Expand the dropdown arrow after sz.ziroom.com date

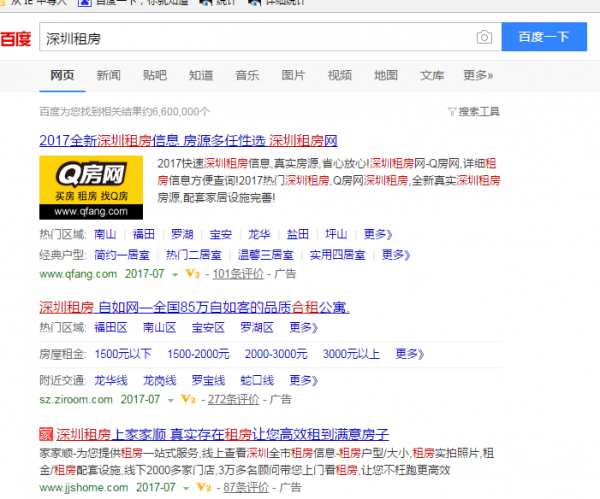(x=170, y=400)
